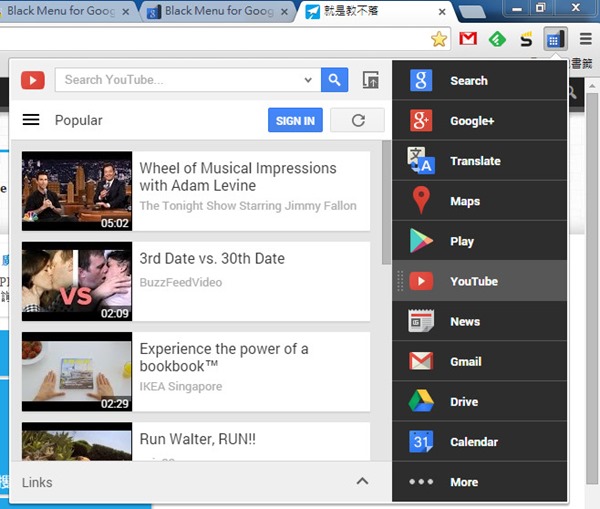Viewport: 600px width, 509px height.
Task: Open the 3rd Date vs. 30th Date thumbnail
Action: point(77,281)
